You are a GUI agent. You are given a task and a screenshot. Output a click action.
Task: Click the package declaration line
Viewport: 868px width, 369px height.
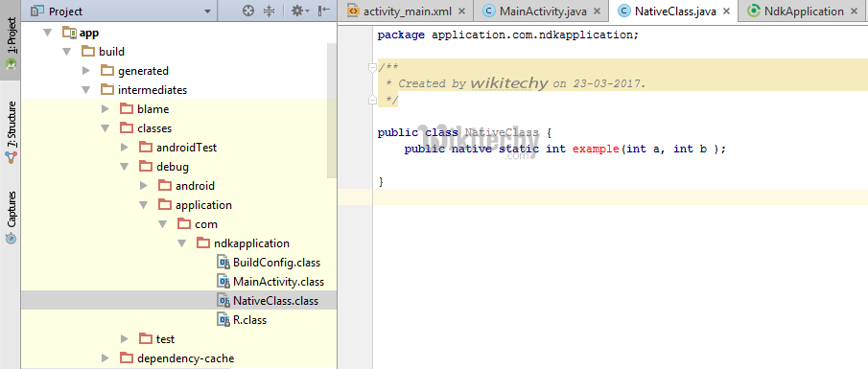(507, 35)
